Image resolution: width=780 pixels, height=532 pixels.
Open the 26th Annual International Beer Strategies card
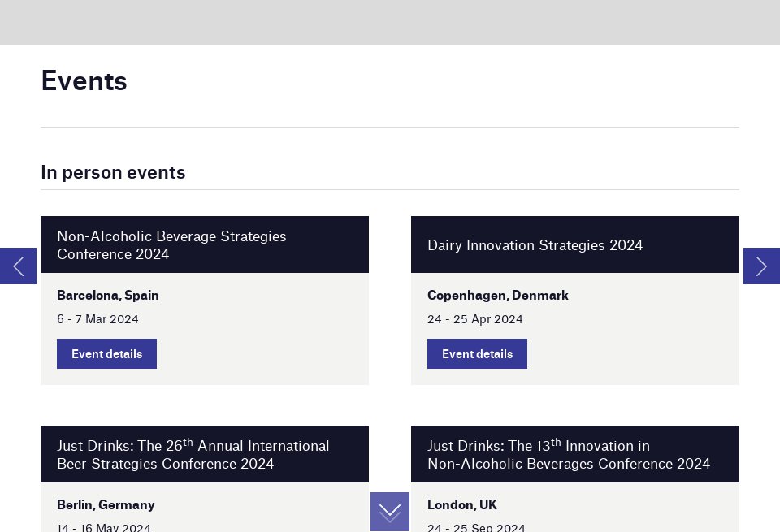[x=193, y=455]
